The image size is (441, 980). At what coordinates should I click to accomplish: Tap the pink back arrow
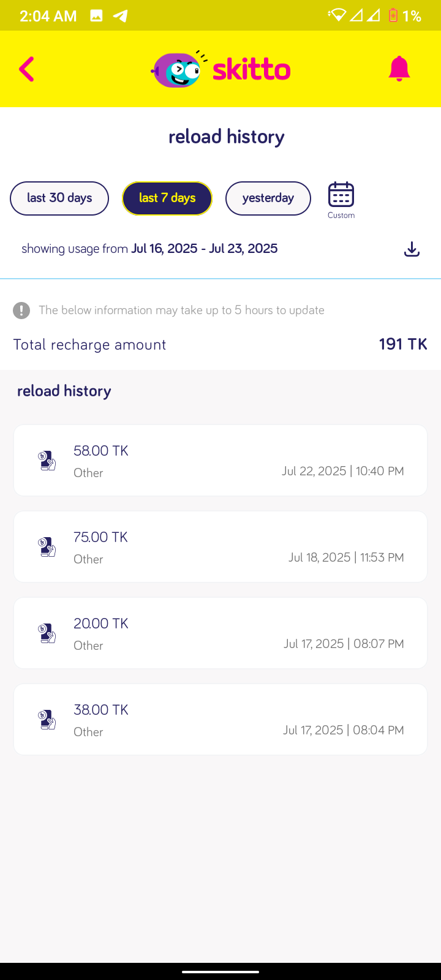coord(26,69)
